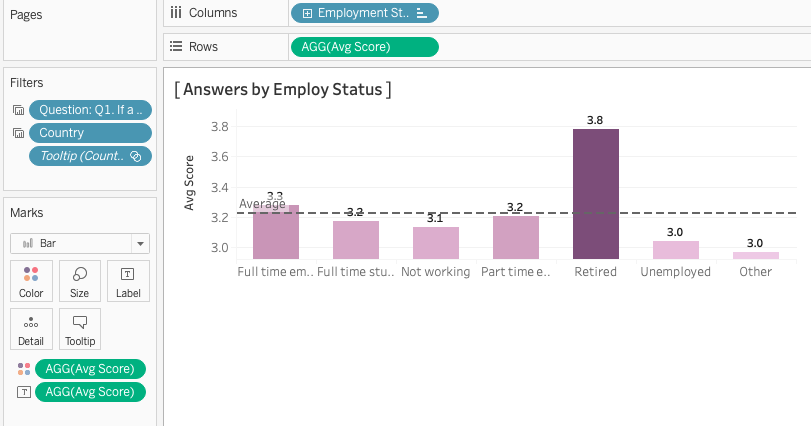Open the Tooltip marks card
Screen dimensions: 811x426
80,329
